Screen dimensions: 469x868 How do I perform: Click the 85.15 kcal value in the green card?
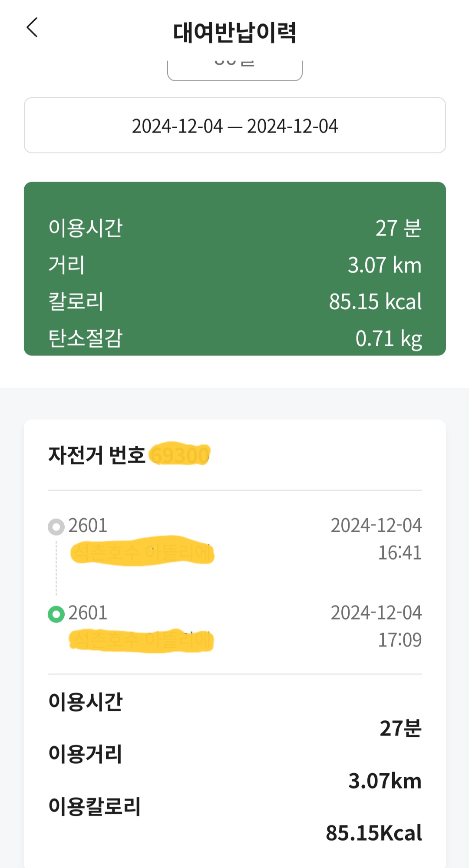pos(375,301)
